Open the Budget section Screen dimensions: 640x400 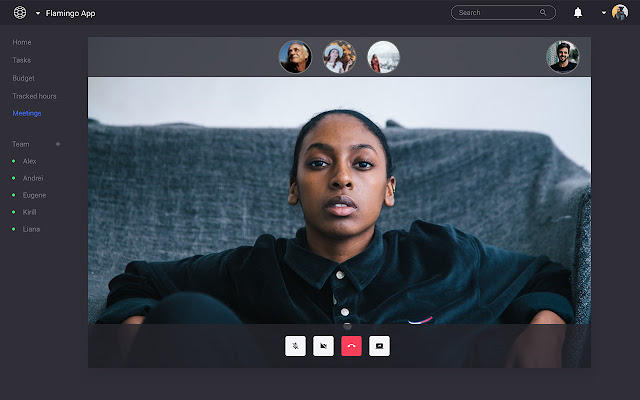(23, 78)
